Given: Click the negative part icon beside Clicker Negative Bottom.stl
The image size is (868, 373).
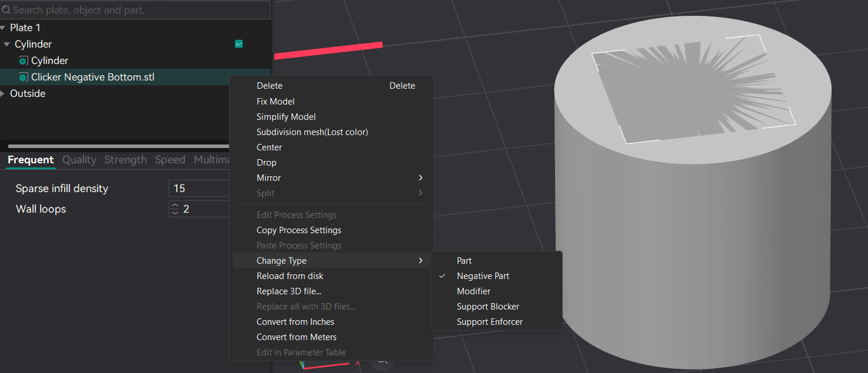Looking at the screenshot, I should pos(23,77).
